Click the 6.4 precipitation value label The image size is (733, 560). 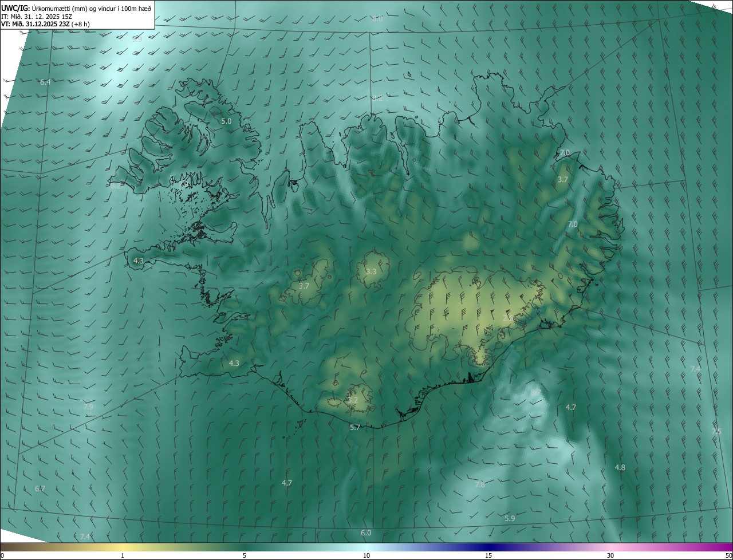(x=45, y=82)
